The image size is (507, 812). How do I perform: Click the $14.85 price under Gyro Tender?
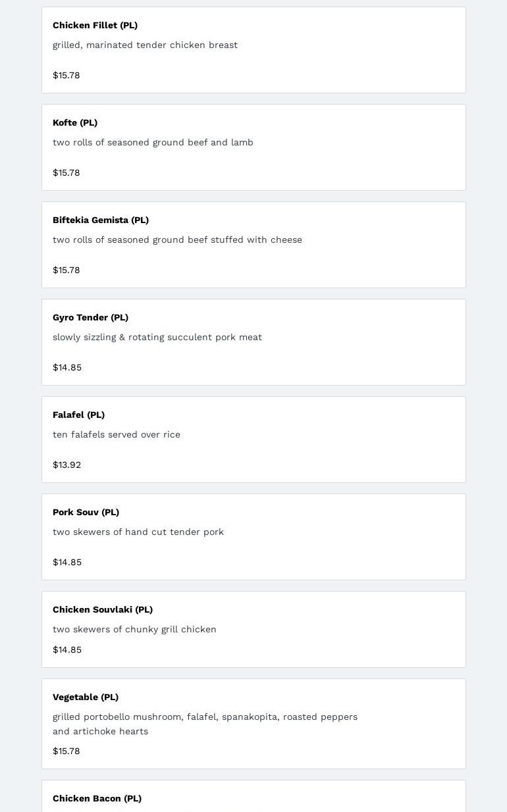coord(67,367)
